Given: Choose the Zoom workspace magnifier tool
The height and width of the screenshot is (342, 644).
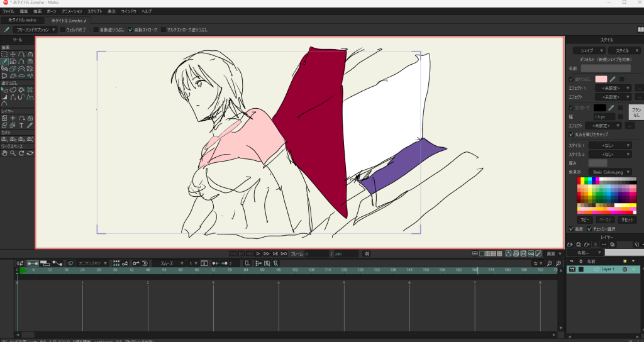Looking at the screenshot, I should pos(13,153).
